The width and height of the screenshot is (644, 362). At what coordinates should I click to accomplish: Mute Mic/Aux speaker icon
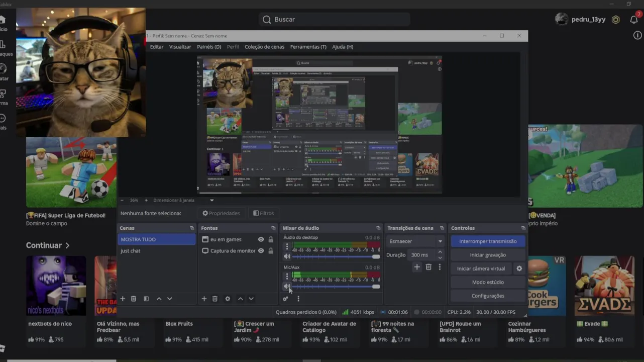point(287,287)
